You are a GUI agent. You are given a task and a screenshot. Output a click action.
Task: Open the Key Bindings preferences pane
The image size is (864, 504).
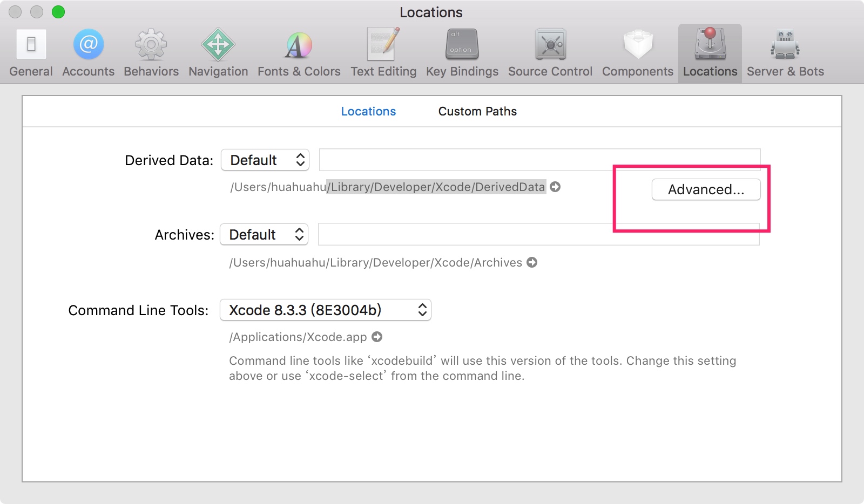pos(462,53)
